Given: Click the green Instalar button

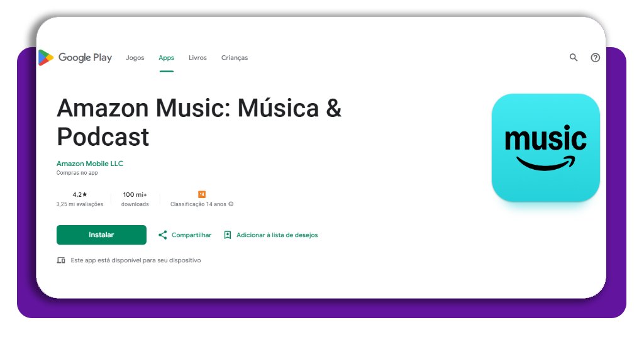Looking at the screenshot, I should (101, 235).
